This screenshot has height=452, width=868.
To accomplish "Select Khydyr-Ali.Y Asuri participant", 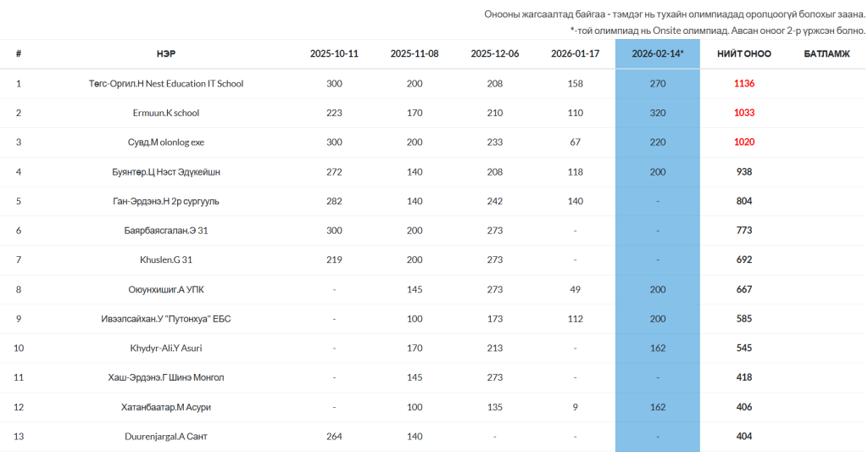I will point(166,348).
